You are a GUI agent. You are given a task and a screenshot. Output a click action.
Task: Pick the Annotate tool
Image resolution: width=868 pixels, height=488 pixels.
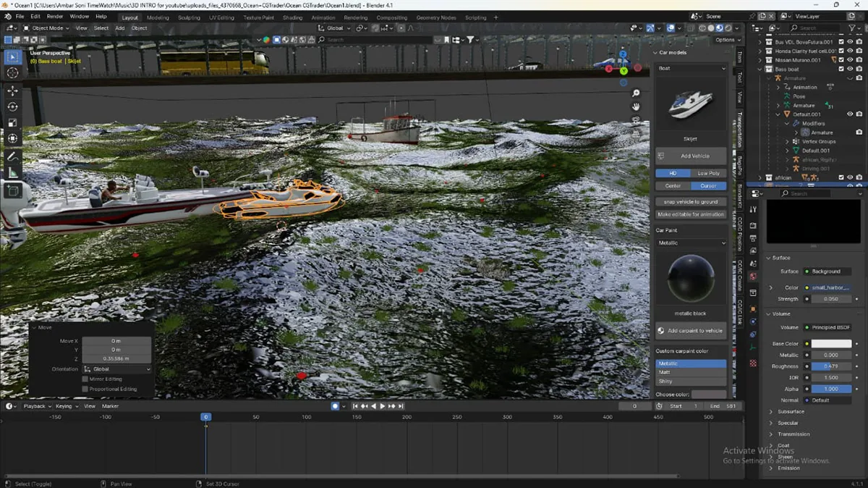(13, 156)
